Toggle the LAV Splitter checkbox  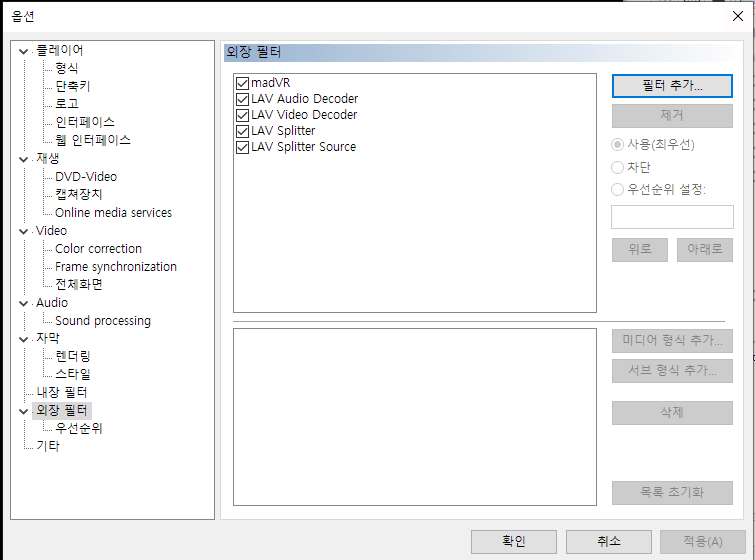[242, 131]
